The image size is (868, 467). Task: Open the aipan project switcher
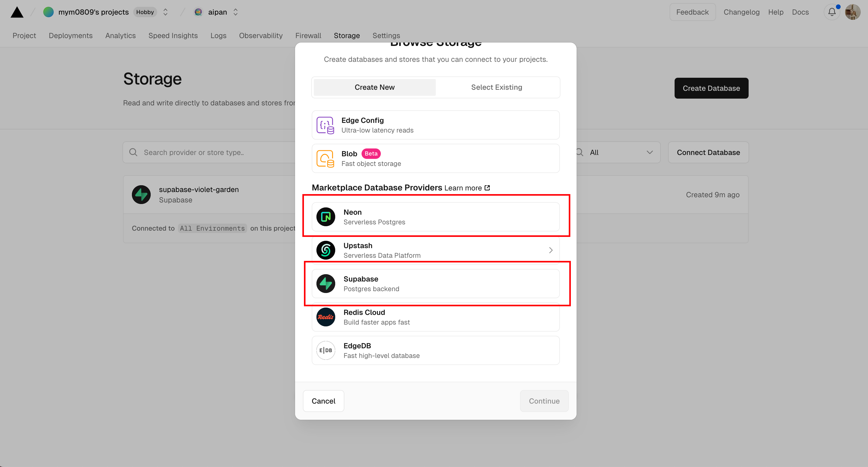[x=236, y=12]
